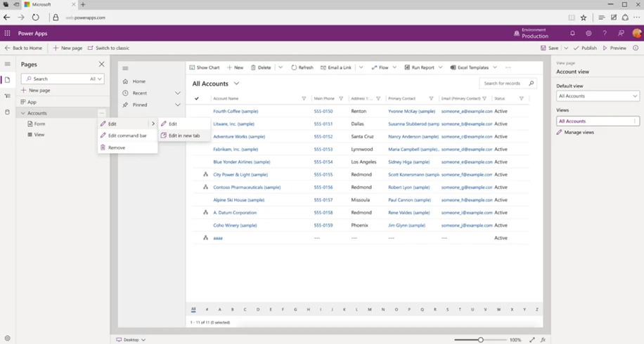The width and height of the screenshot is (644, 344).
Task: Collapse the Accounts tree node
Action: coord(23,113)
